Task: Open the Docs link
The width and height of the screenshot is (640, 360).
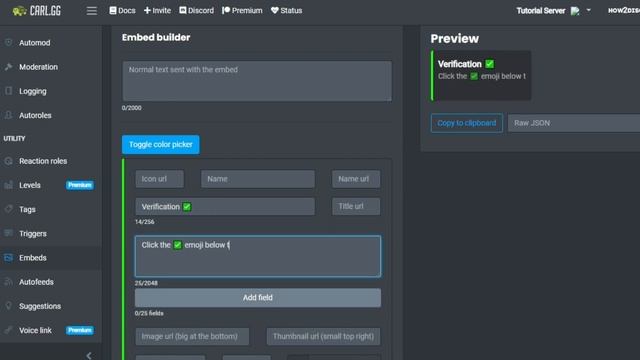Action: click(122, 11)
